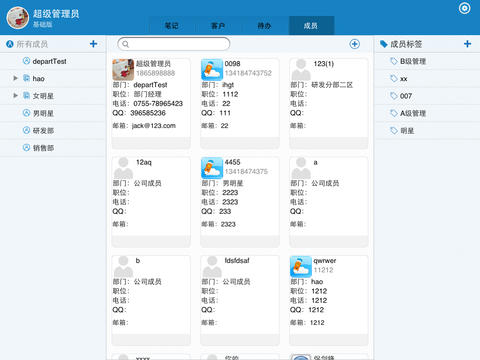Expand the hao department arrow
The height and width of the screenshot is (360, 480).
[15, 78]
